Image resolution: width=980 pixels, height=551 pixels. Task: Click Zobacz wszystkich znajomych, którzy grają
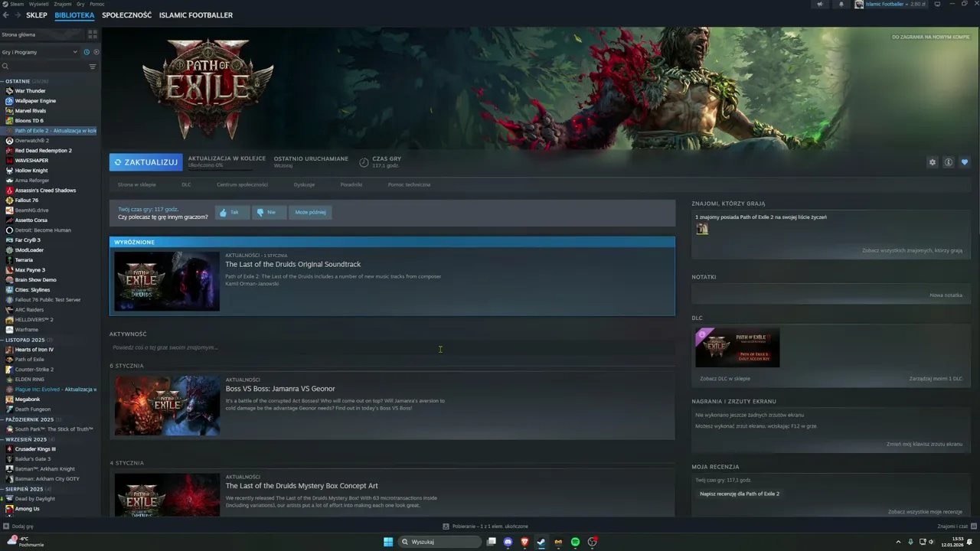tap(912, 250)
